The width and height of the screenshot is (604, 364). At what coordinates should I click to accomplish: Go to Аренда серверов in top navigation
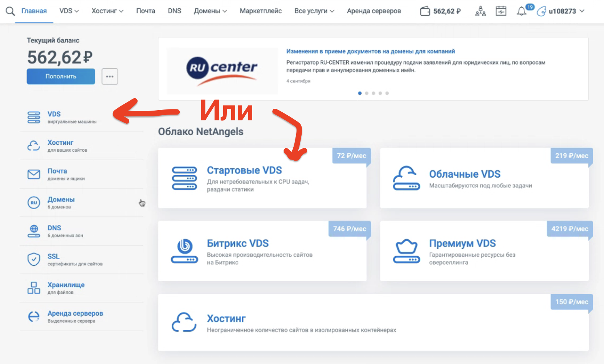[374, 11]
